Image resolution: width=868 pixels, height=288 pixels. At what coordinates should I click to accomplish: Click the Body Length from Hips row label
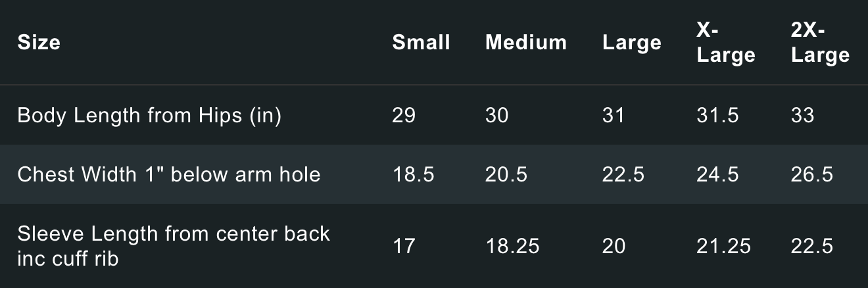[x=149, y=116]
